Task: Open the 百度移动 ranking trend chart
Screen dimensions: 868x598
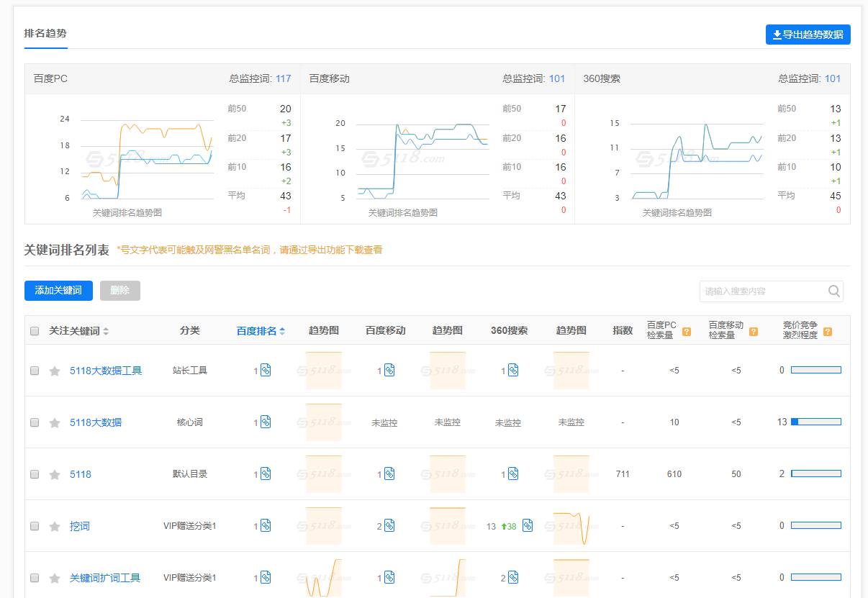Action: (412, 161)
